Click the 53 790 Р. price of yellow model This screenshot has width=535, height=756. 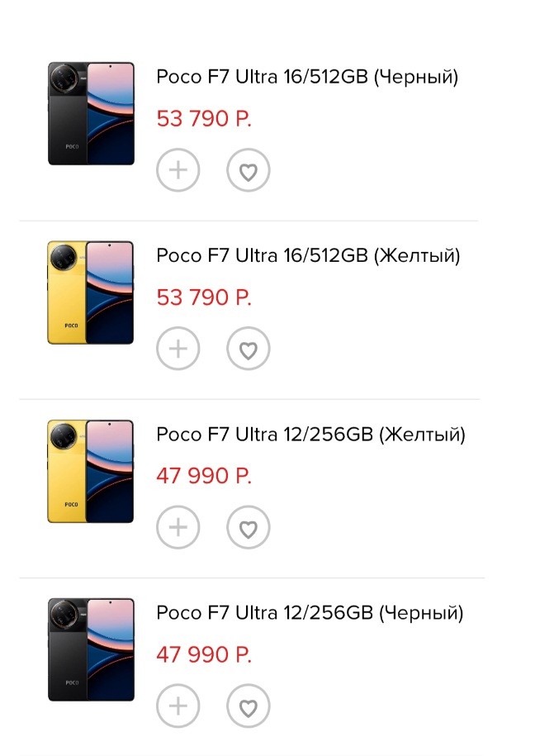pos(204,297)
